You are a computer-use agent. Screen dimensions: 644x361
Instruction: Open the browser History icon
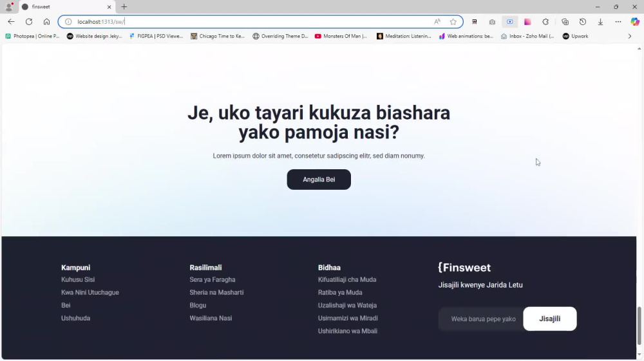tap(583, 22)
